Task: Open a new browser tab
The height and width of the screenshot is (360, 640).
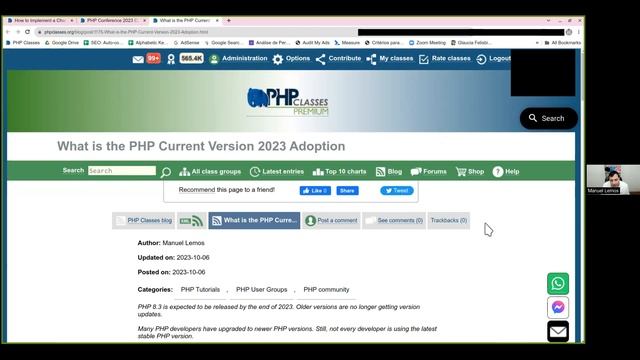Action: tap(229, 20)
